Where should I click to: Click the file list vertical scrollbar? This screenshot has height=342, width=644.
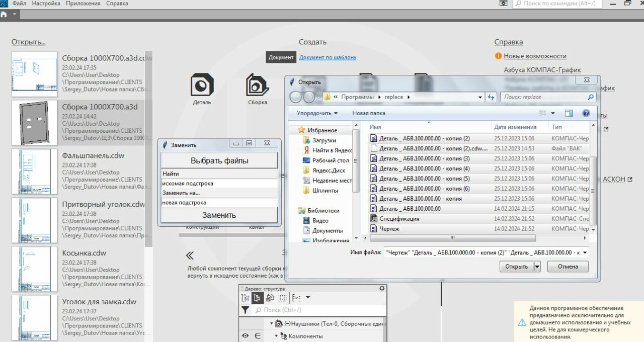593,191
